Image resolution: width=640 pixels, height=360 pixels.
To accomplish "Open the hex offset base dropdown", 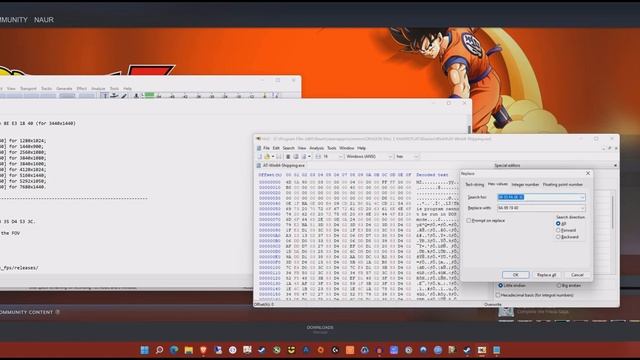I will pyautogui.click(x=416, y=157).
